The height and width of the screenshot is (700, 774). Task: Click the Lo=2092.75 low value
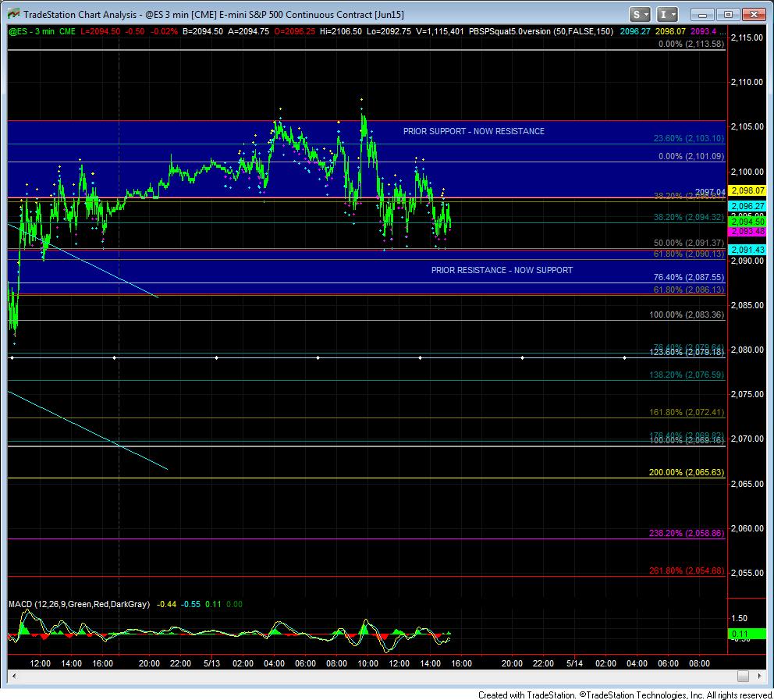click(389, 31)
